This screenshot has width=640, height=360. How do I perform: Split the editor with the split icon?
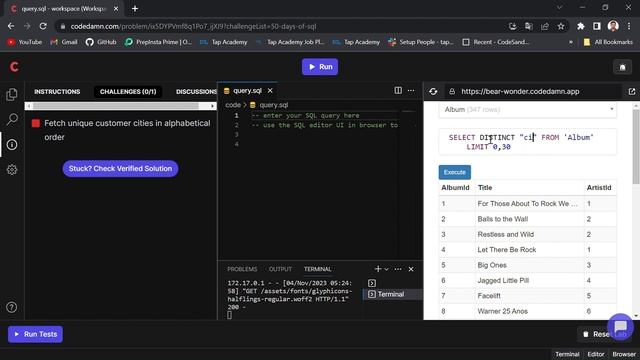(x=398, y=90)
